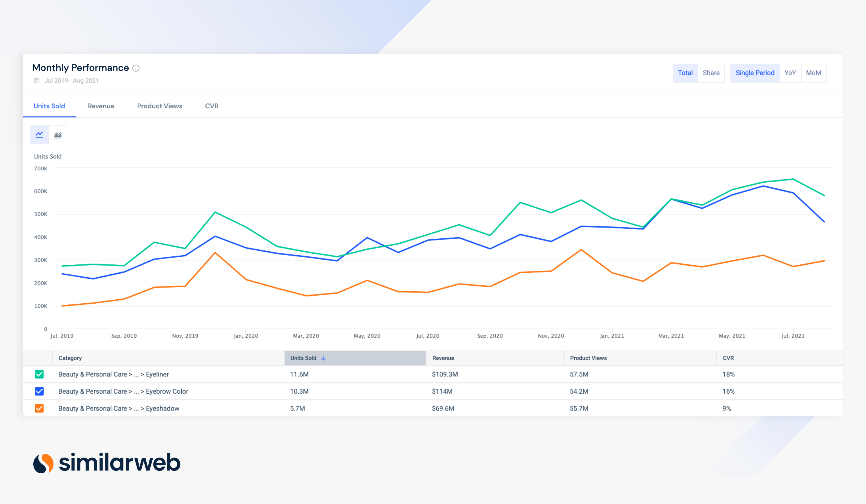Click the 300K y-axis label
This screenshot has height=504, width=866.
(41, 260)
